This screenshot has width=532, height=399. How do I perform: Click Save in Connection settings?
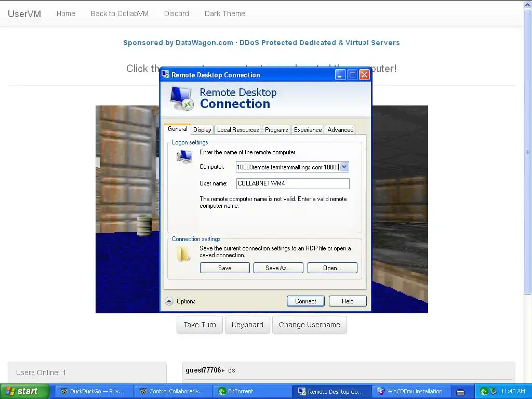(x=224, y=268)
